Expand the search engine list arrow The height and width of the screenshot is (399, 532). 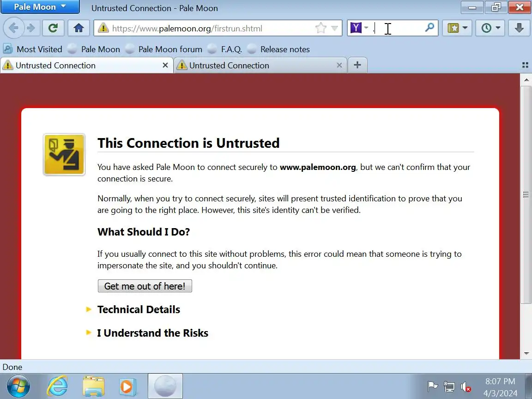click(366, 28)
